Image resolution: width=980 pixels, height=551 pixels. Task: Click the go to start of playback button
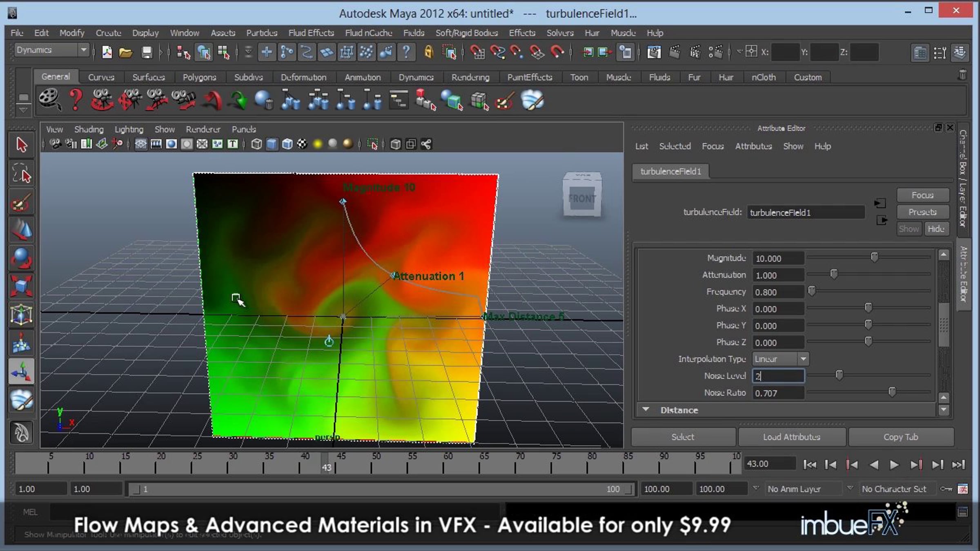click(810, 464)
